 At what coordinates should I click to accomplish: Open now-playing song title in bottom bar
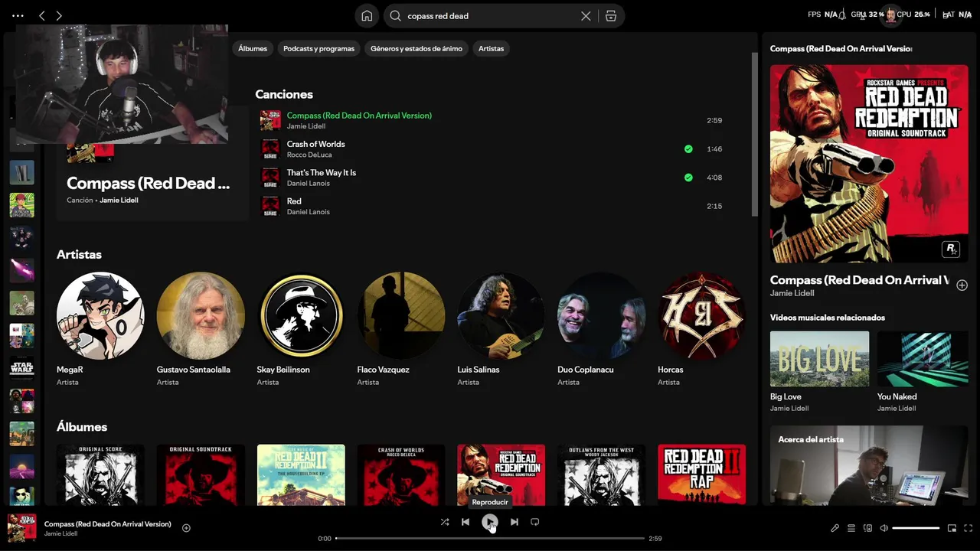[x=108, y=524]
